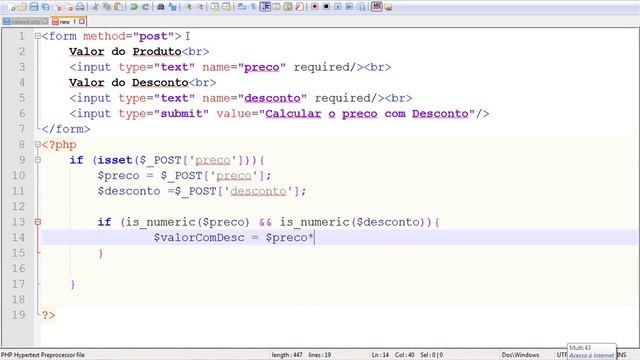Run macro multiple times icon
The width and height of the screenshot is (640, 360).
point(349,7)
